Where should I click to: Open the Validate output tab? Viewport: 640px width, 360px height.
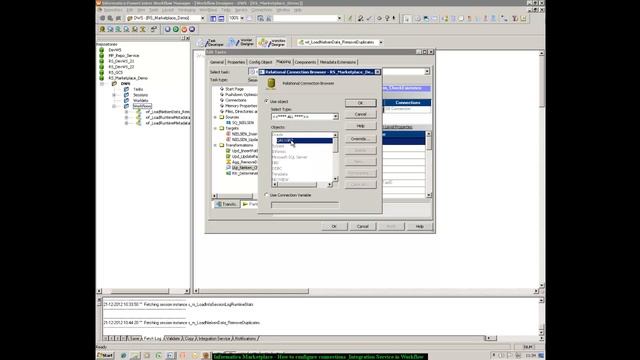(x=173, y=339)
